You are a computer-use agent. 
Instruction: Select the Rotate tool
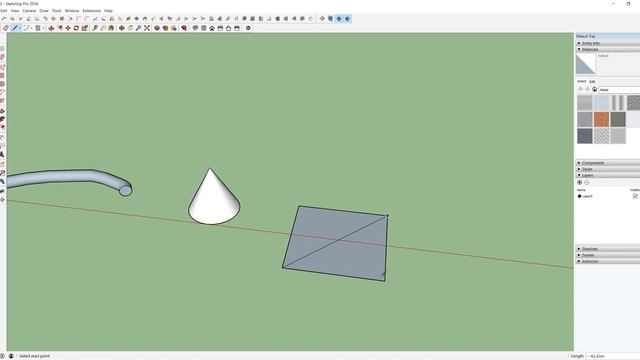76,28
